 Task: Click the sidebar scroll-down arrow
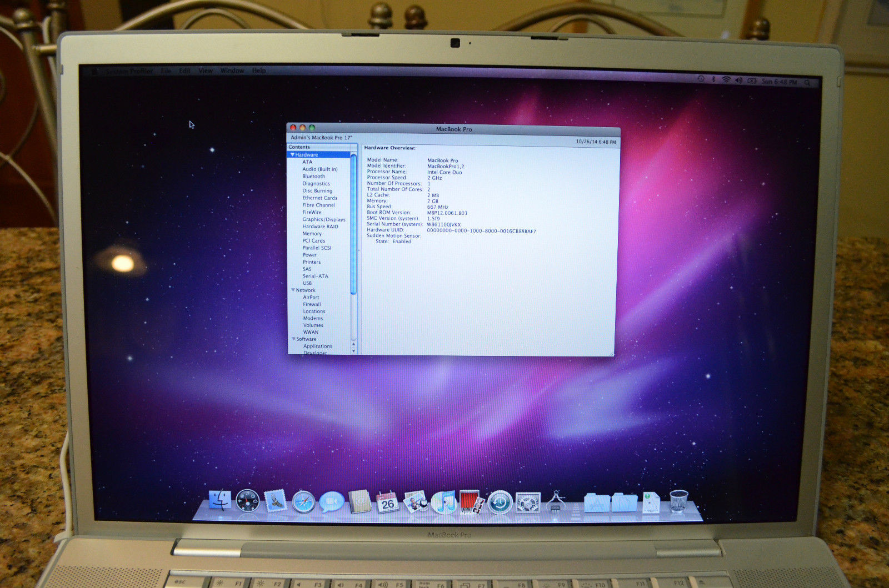coord(354,350)
